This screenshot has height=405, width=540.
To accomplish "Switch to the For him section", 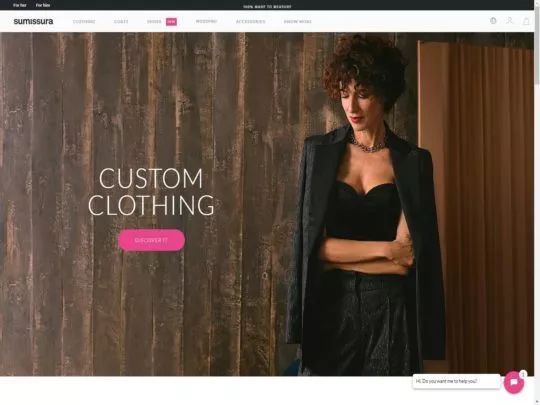I will (43, 5).
